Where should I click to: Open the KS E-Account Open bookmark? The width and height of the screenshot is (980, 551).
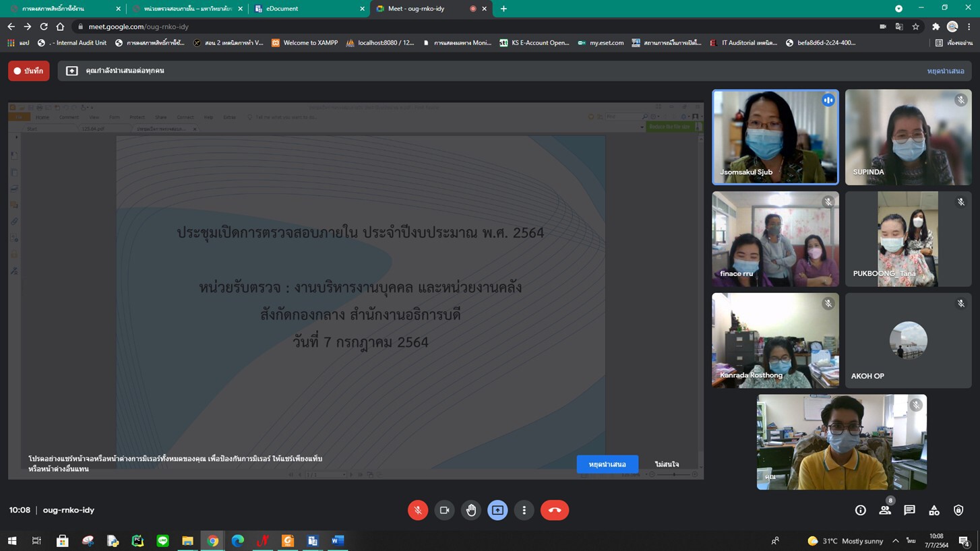click(534, 42)
